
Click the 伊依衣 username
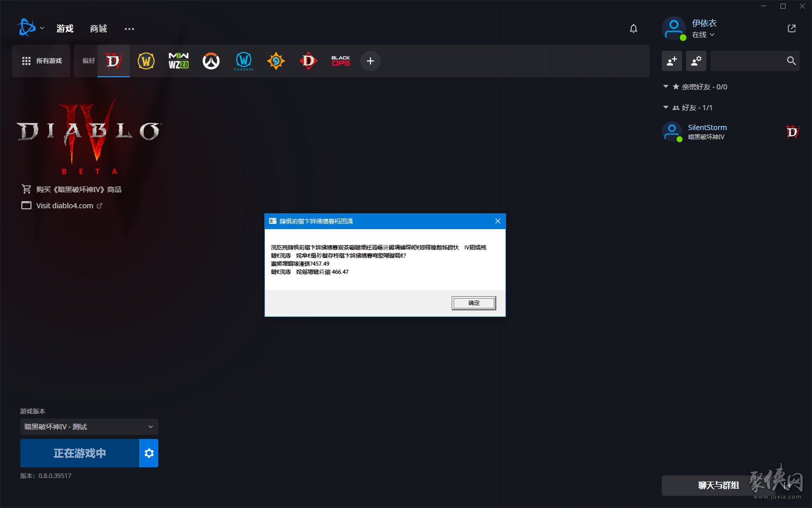point(704,23)
